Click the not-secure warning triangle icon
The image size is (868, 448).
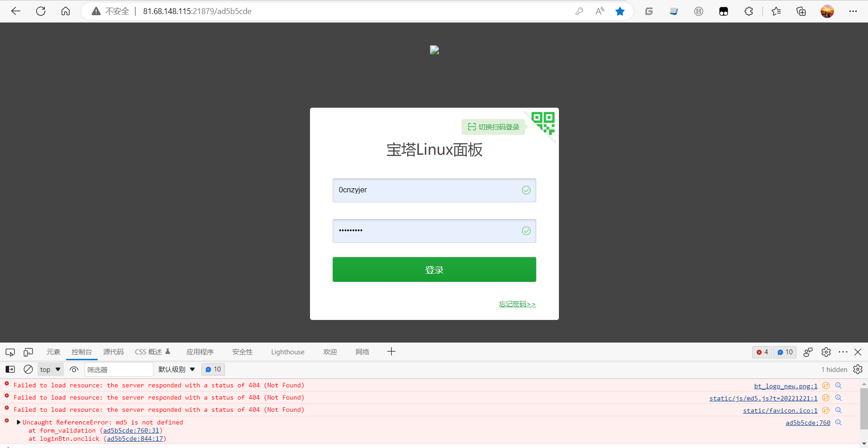click(96, 11)
